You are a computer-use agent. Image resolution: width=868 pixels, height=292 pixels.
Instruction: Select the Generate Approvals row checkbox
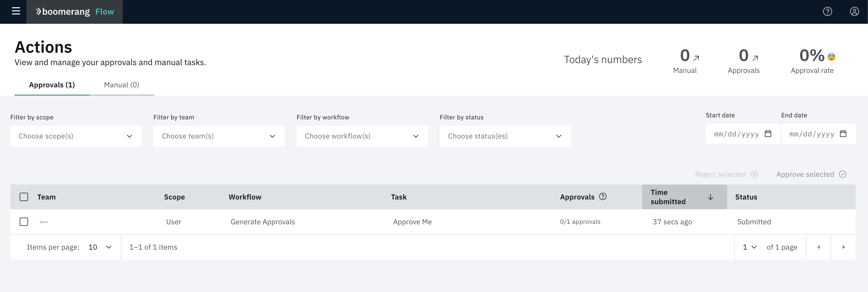coord(24,222)
